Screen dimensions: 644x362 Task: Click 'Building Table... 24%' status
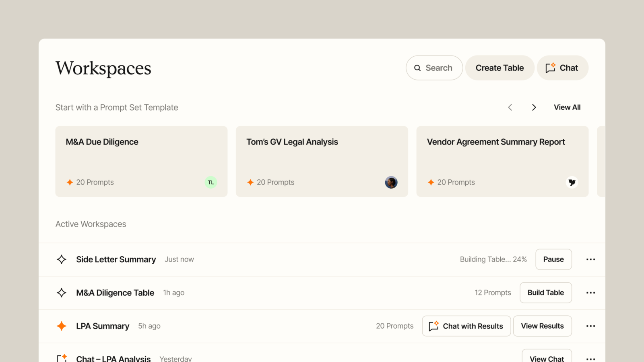tap(493, 259)
